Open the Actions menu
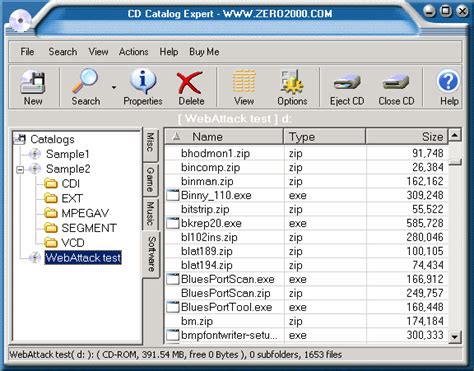474x371 pixels. click(x=133, y=52)
